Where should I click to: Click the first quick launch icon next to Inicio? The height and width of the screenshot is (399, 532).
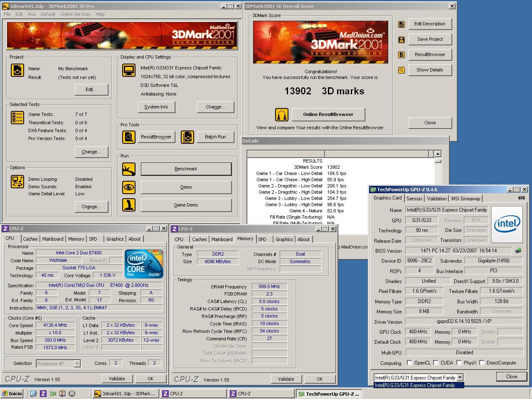point(33,394)
